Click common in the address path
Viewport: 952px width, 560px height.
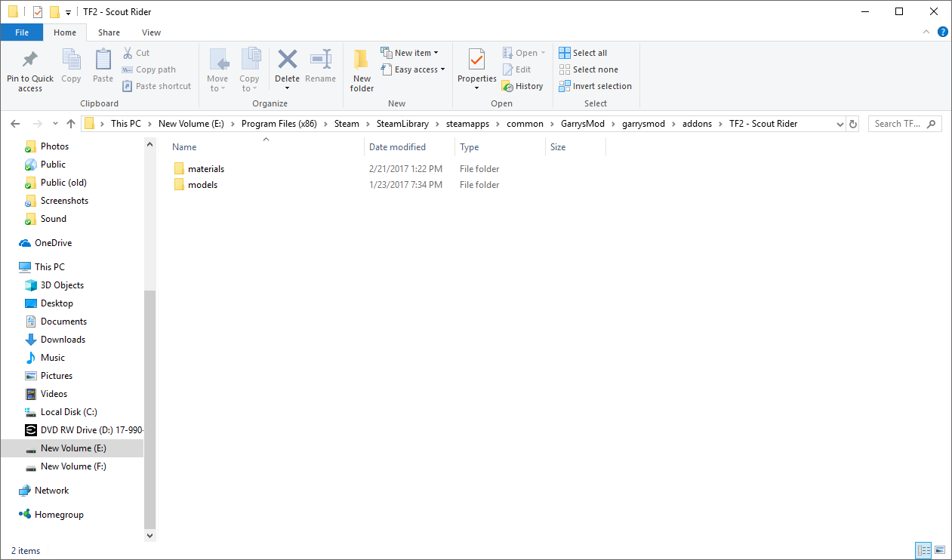pyautogui.click(x=525, y=124)
